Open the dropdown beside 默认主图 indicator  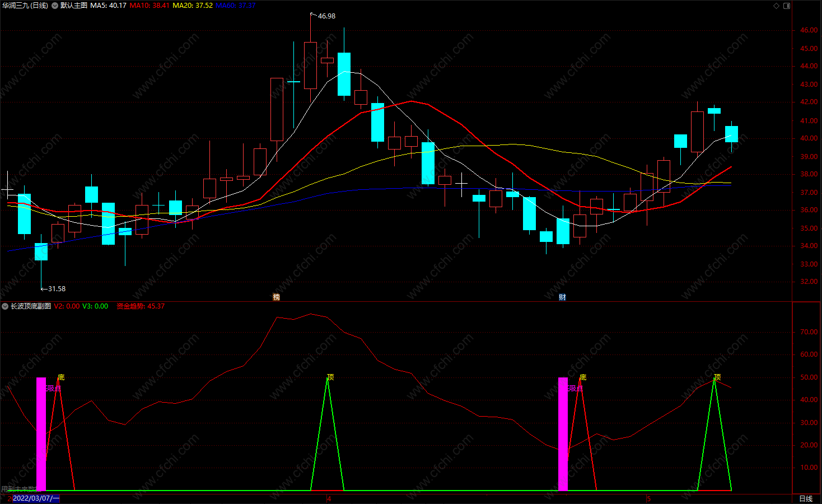point(55,6)
